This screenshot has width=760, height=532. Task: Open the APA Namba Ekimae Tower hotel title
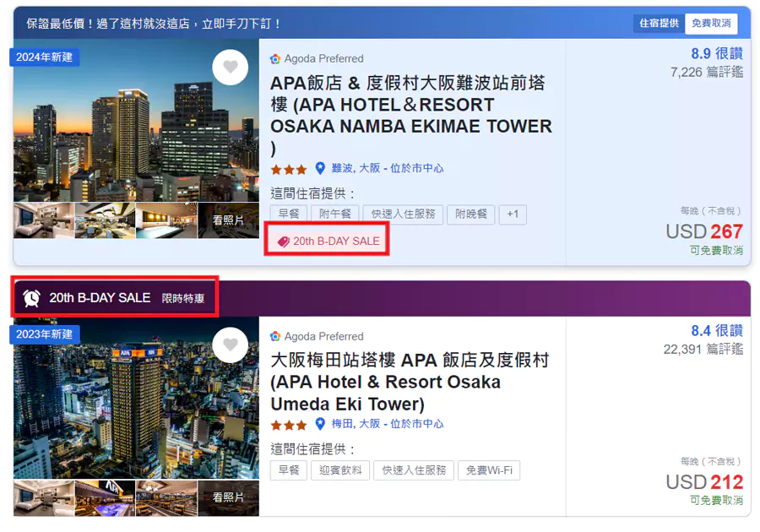pyautogui.click(x=411, y=116)
